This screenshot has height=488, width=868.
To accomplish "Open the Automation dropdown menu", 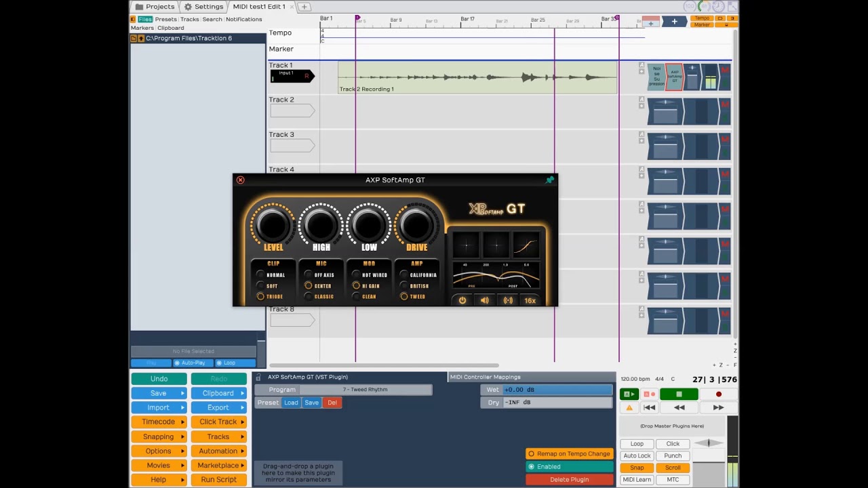I will click(218, 451).
